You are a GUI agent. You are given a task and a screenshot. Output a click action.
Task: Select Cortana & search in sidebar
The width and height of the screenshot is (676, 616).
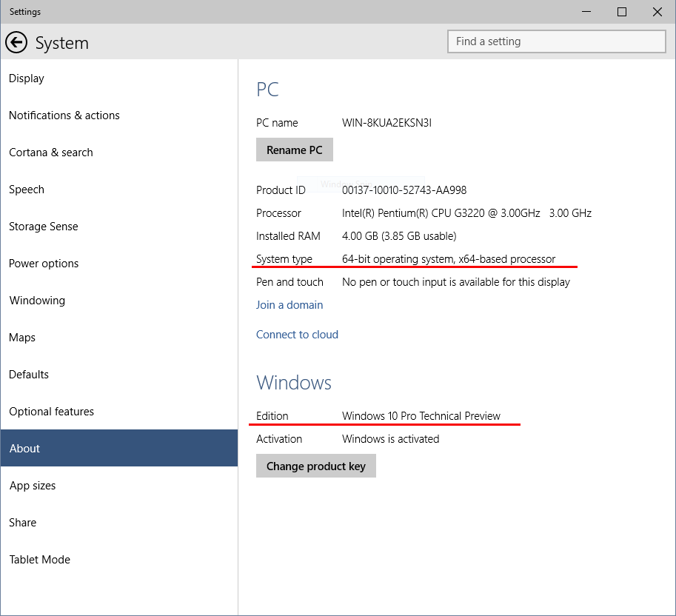pyautogui.click(x=119, y=153)
